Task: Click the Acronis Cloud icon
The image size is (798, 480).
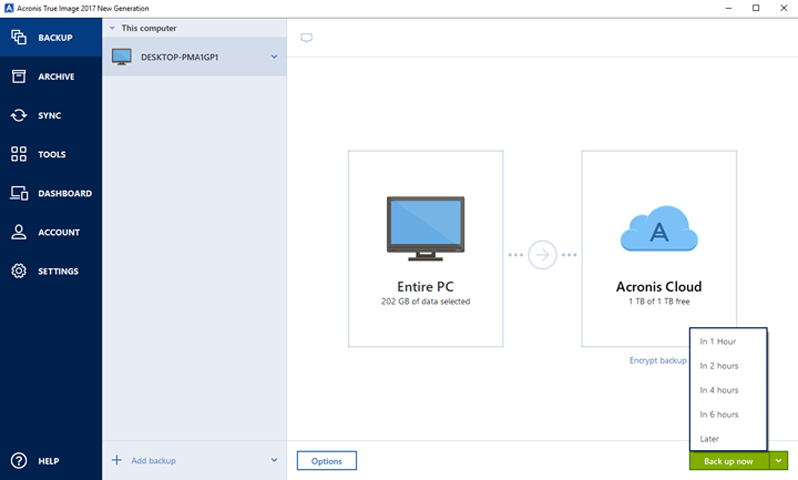Action: tap(659, 229)
